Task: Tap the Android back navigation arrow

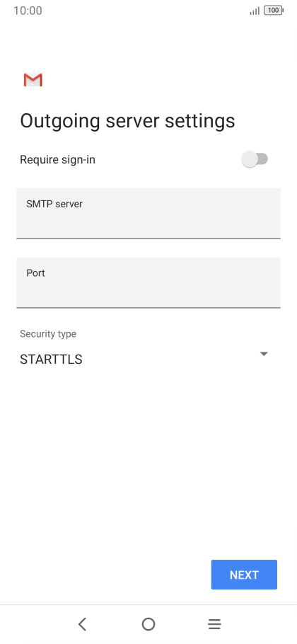Action: tap(83, 624)
